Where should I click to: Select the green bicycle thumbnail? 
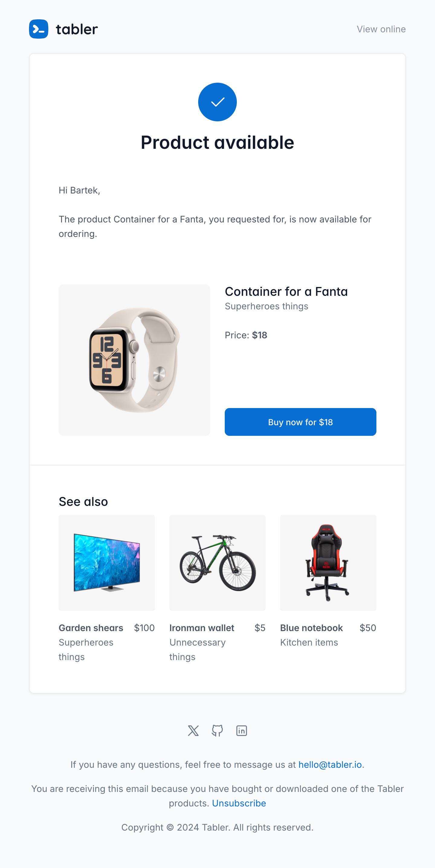pos(217,563)
